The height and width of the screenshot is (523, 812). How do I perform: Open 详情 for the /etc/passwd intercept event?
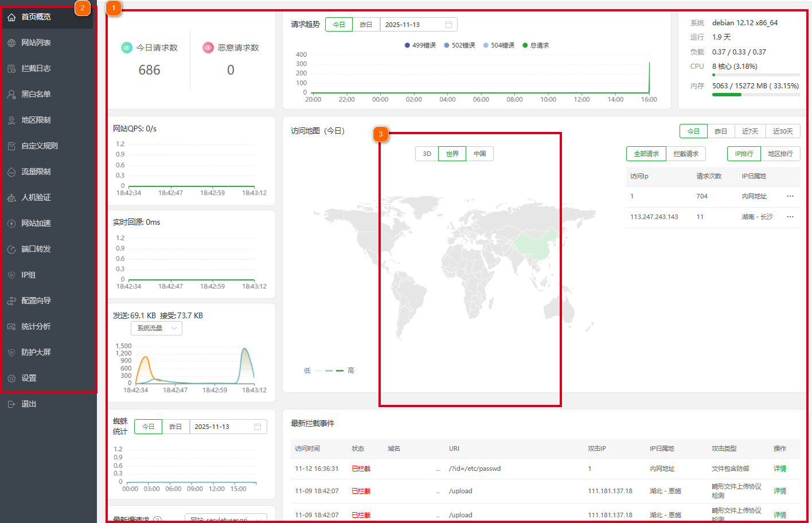pos(780,469)
